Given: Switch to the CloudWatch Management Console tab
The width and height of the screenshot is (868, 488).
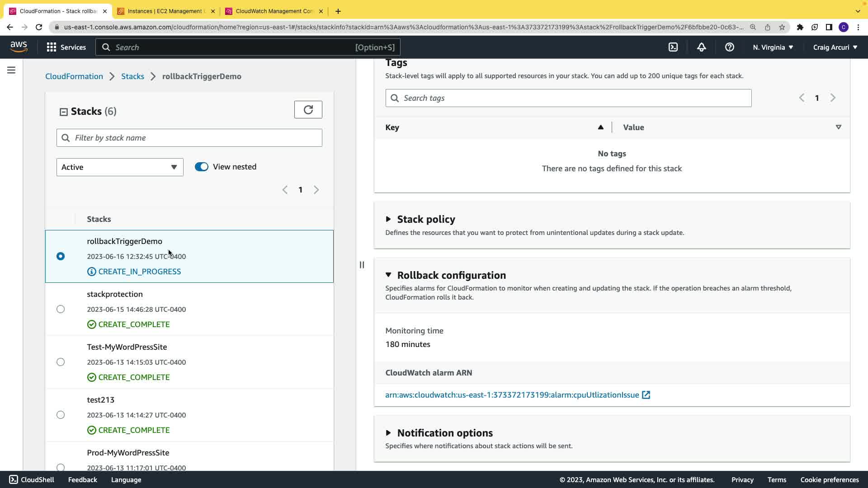Looking at the screenshot, I should coord(274,11).
